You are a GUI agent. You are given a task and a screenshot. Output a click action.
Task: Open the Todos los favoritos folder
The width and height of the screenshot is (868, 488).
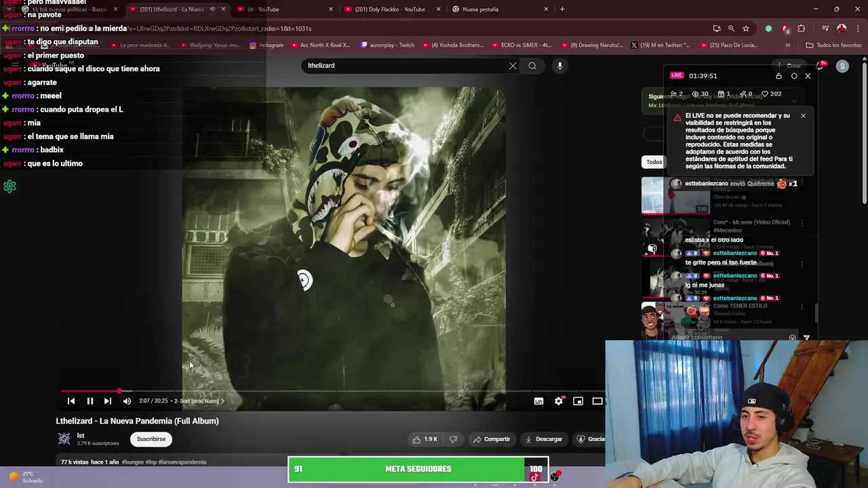point(833,45)
